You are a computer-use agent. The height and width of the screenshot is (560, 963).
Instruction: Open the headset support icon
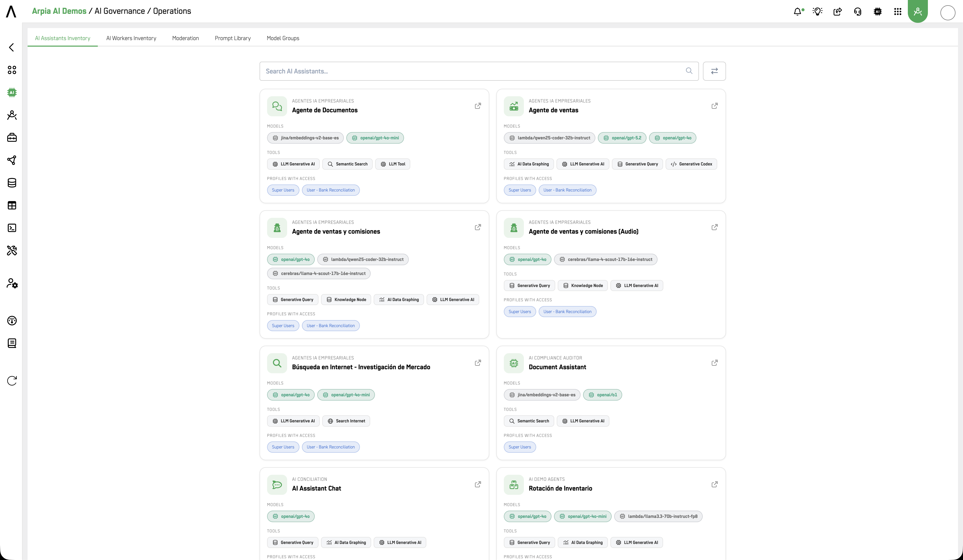[857, 12]
